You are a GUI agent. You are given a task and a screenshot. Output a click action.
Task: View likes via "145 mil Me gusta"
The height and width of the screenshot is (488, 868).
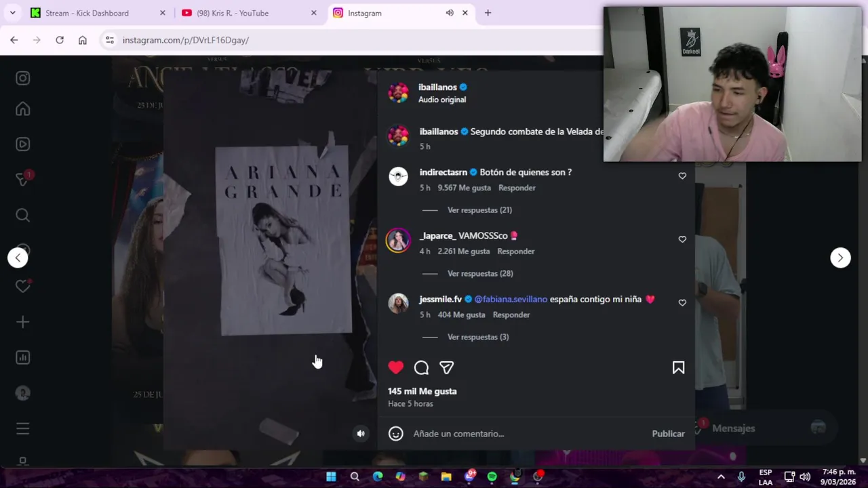point(422,391)
